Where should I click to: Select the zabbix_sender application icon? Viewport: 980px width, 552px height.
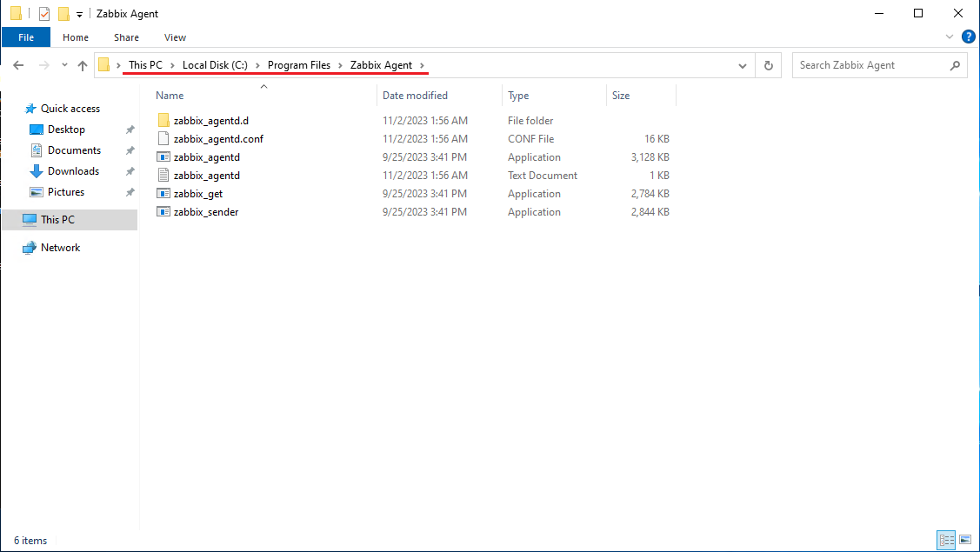[x=163, y=211]
